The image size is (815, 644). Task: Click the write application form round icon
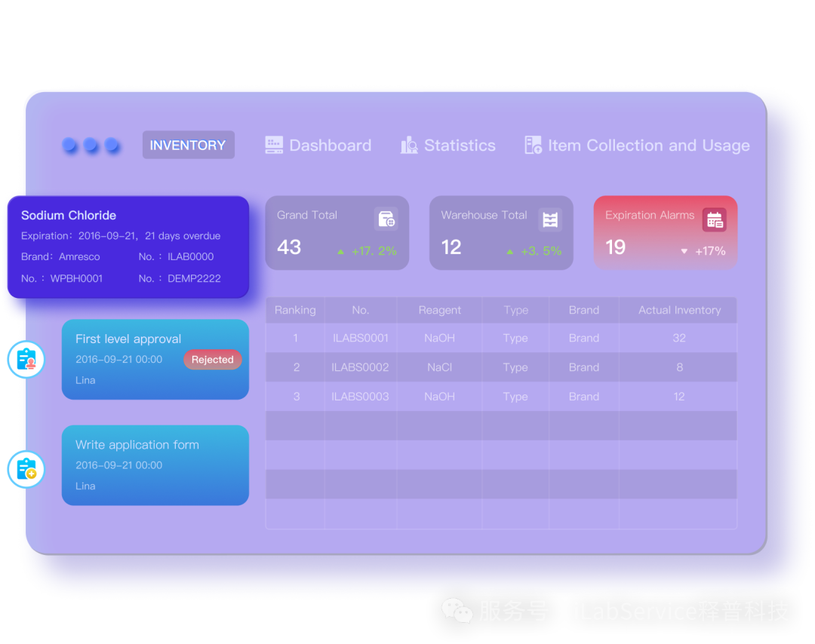26,468
